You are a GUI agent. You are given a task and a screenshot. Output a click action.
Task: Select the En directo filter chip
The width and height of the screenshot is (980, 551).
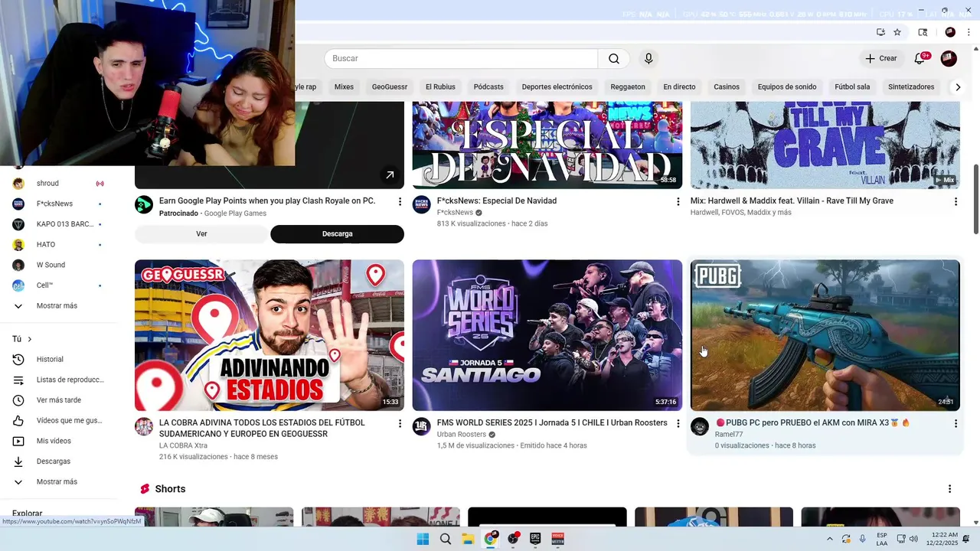pos(679,87)
